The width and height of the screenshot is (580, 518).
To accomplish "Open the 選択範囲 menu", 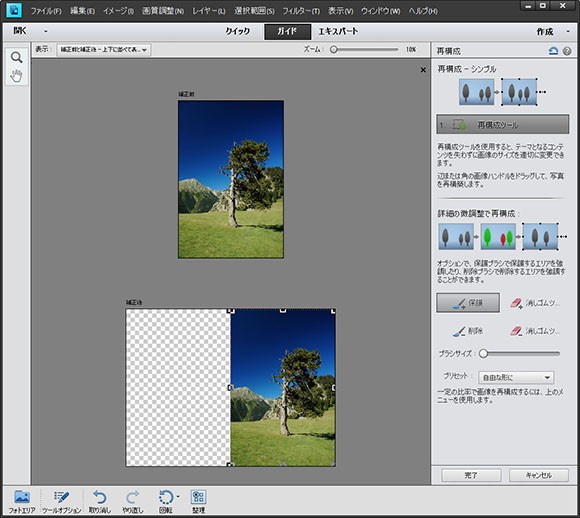I will coord(254,11).
